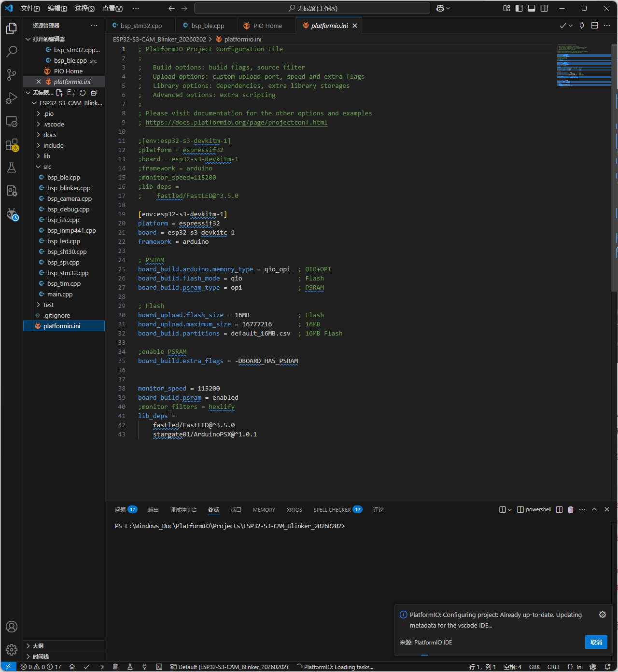Close the platformio.ini editor tab
Image resolution: width=618 pixels, height=672 pixels.
coord(355,26)
